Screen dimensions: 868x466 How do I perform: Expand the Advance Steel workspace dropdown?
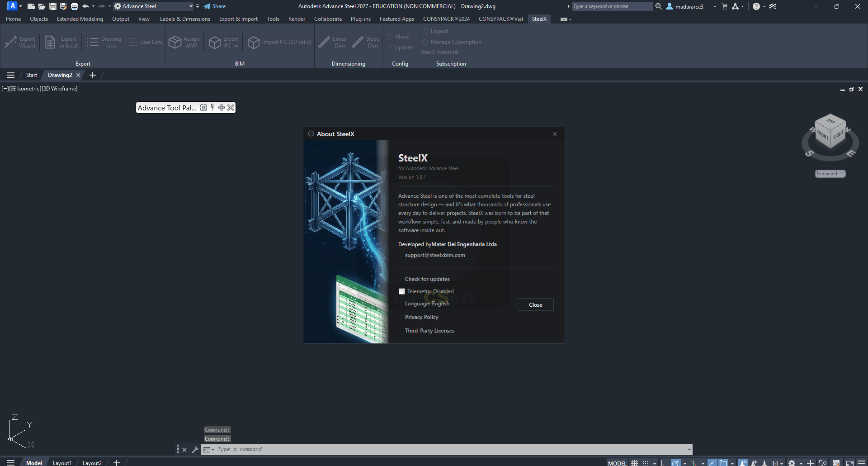coord(191,6)
